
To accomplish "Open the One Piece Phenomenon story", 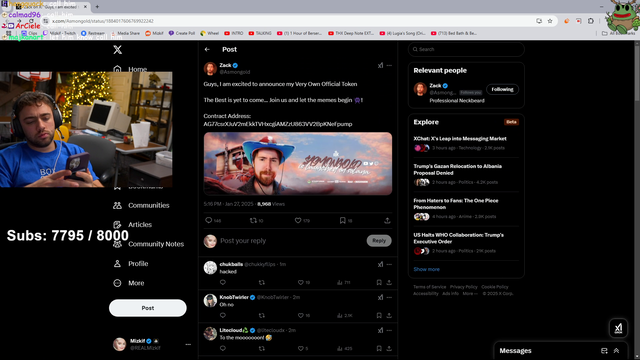I will pyautogui.click(x=456, y=204).
